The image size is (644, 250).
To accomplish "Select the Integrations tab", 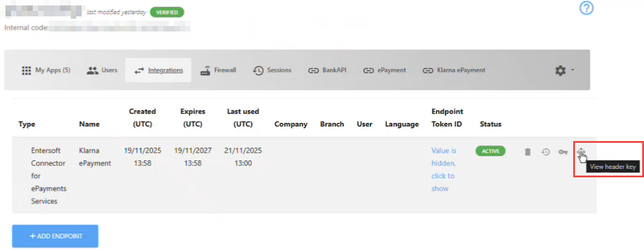I will click(x=158, y=70).
